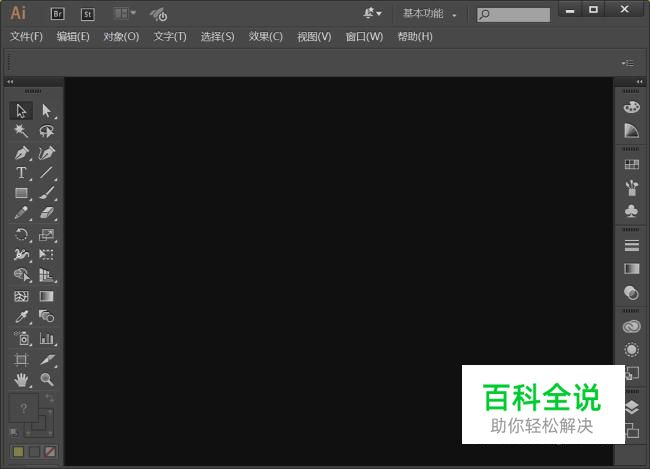Open the Appearance panel
The width and height of the screenshot is (650, 469).
[x=631, y=350]
